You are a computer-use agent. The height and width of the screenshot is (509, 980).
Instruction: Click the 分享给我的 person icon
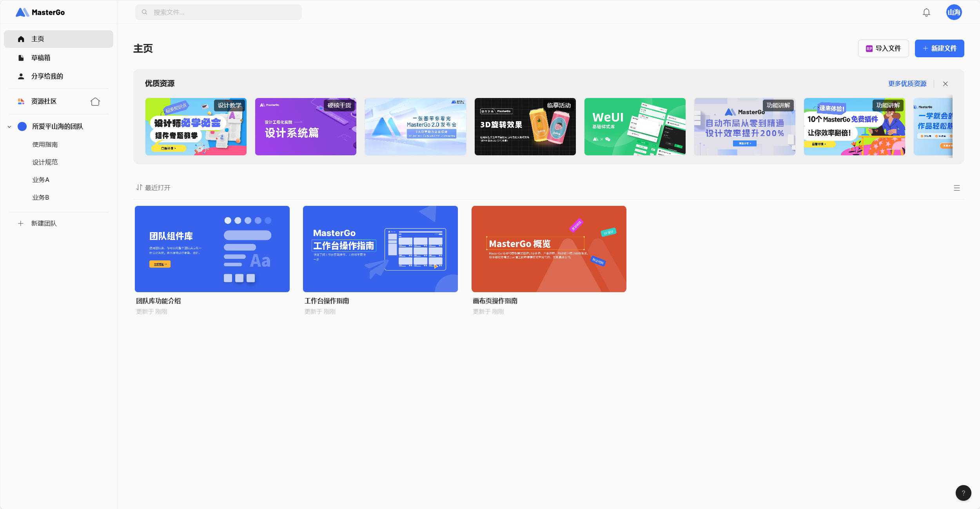pos(21,76)
